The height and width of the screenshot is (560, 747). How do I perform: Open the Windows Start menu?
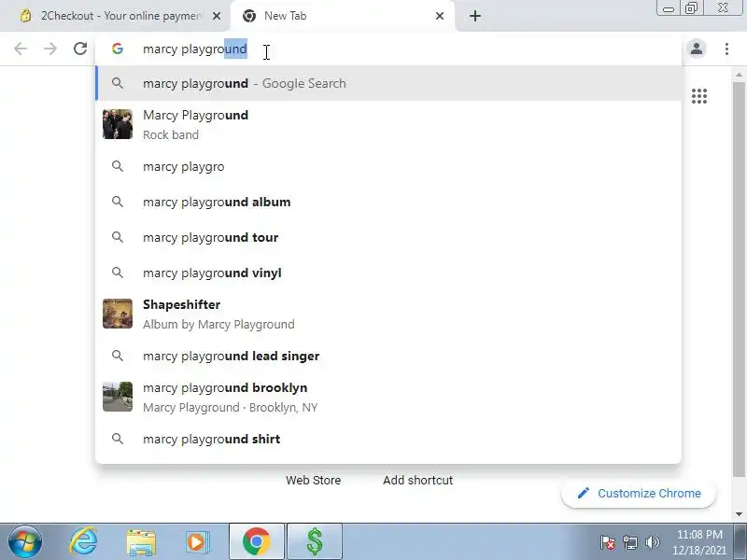pyautogui.click(x=24, y=542)
